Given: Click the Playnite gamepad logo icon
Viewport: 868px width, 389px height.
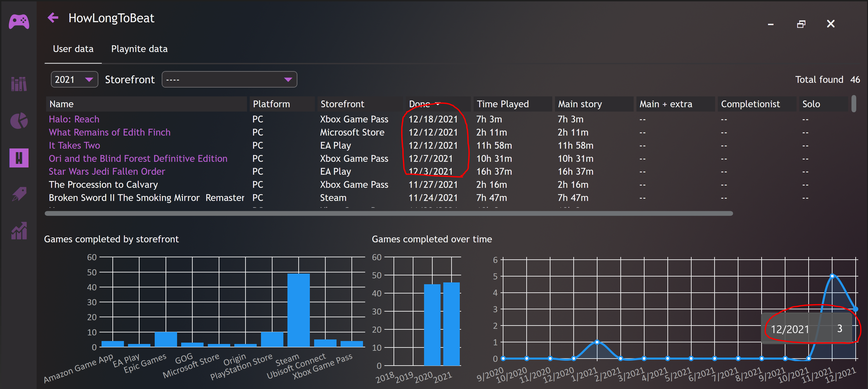Looking at the screenshot, I should tap(19, 21).
